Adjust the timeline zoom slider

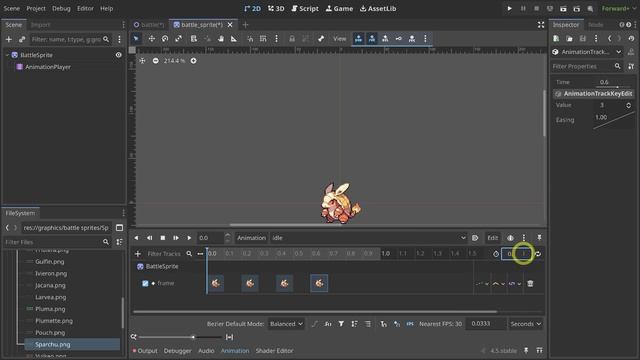coord(181,337)
